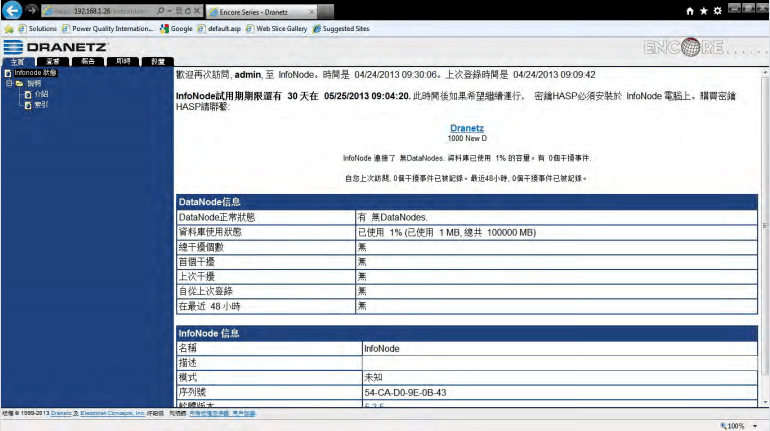
Task: Open the Web Slice Gallery favorite
Action: [x=276, y=29]
